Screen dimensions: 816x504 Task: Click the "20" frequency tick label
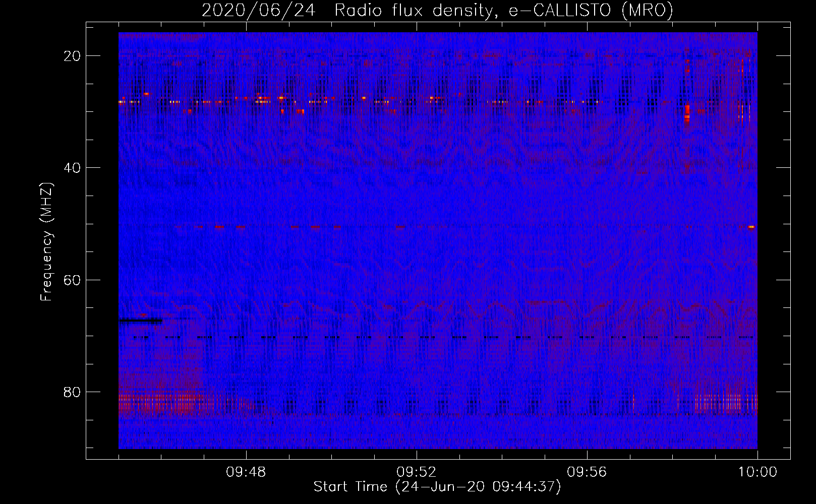(73, 56)
